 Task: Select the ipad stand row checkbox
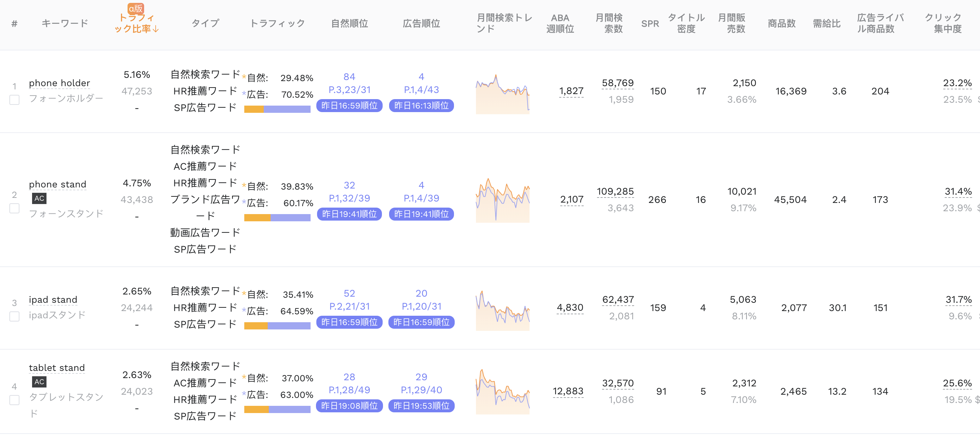(x=14, y=316)
